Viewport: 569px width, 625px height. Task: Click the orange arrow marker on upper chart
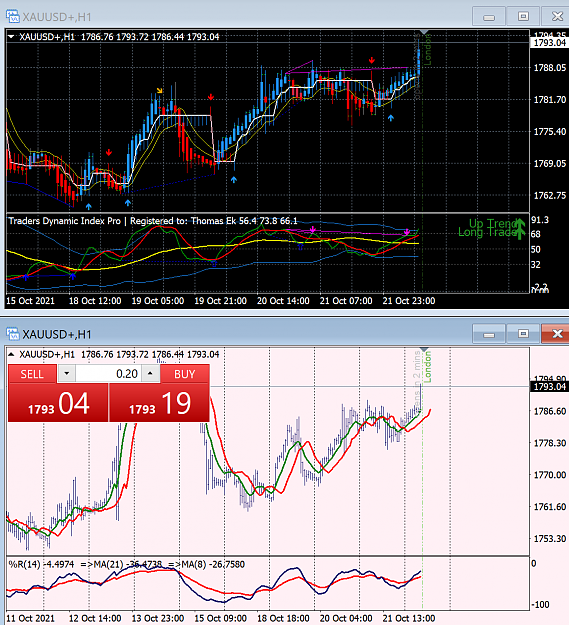(159, 91)
